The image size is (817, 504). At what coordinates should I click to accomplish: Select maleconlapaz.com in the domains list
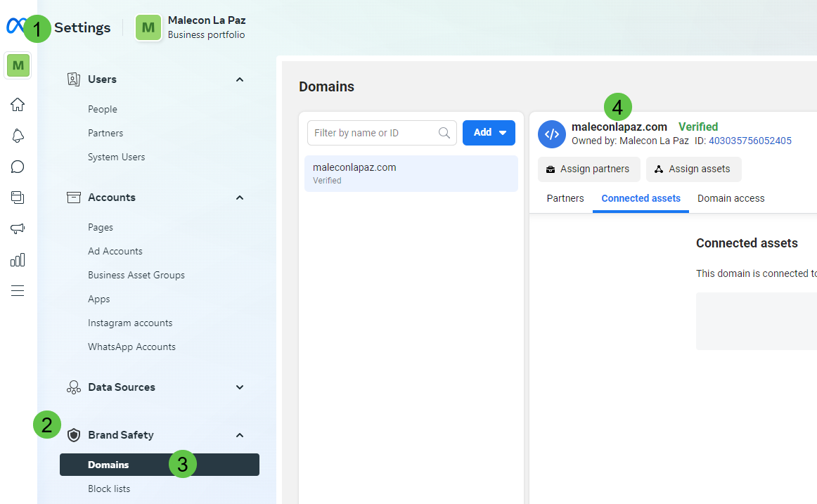click(x=411, y=174)
